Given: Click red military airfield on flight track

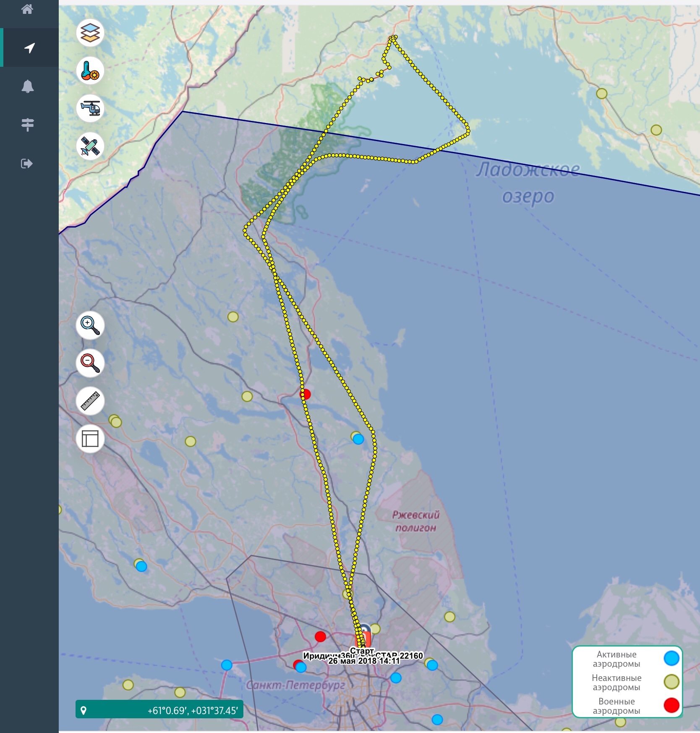Looking at the screenshot, I should click(306, 394).
